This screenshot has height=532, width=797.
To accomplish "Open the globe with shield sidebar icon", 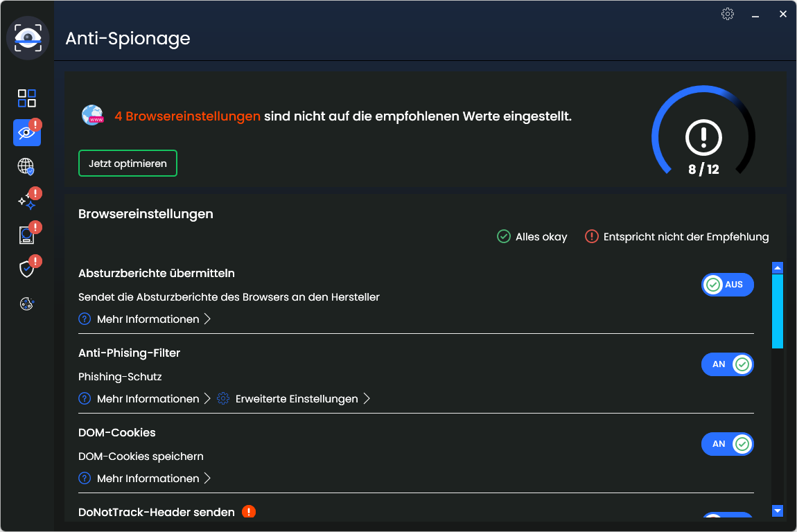I will 26,167.
